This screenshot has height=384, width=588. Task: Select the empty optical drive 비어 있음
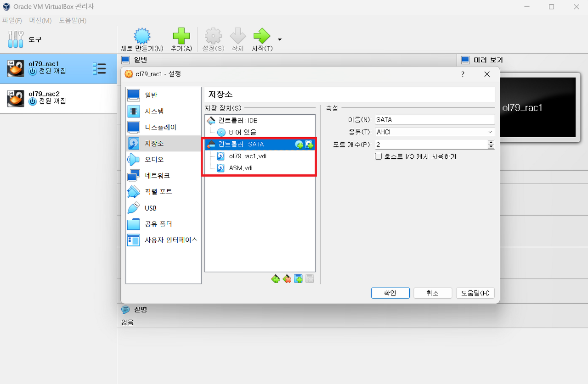coord(260,132)
